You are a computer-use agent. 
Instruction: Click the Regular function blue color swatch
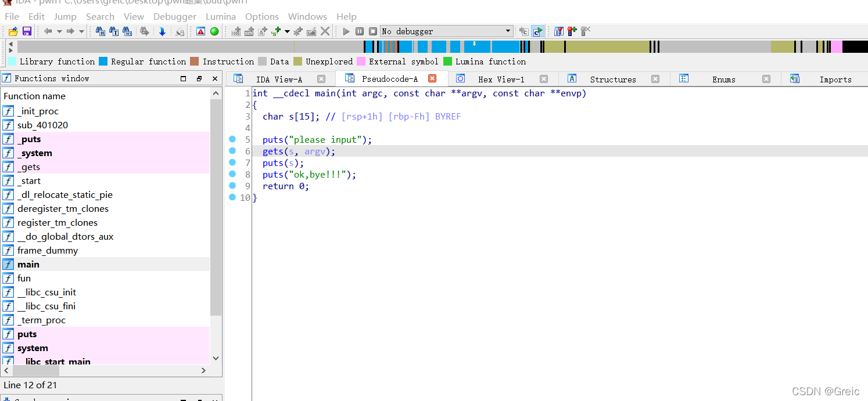(x=103, y=62)
